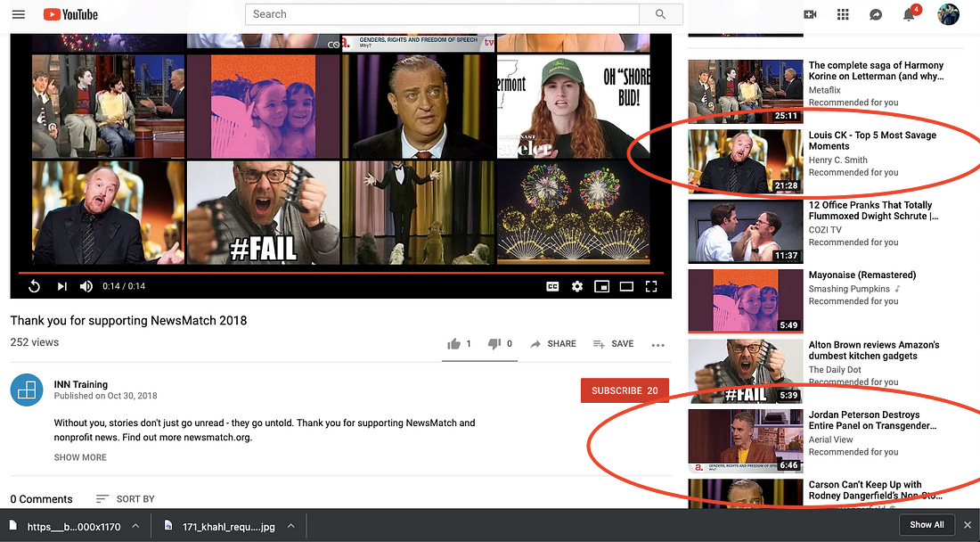The width and height of the screenshot is (980, 542).
Task: Open the 171_khahl_requ jpg downloaded file
Action: tap(220, 526)
